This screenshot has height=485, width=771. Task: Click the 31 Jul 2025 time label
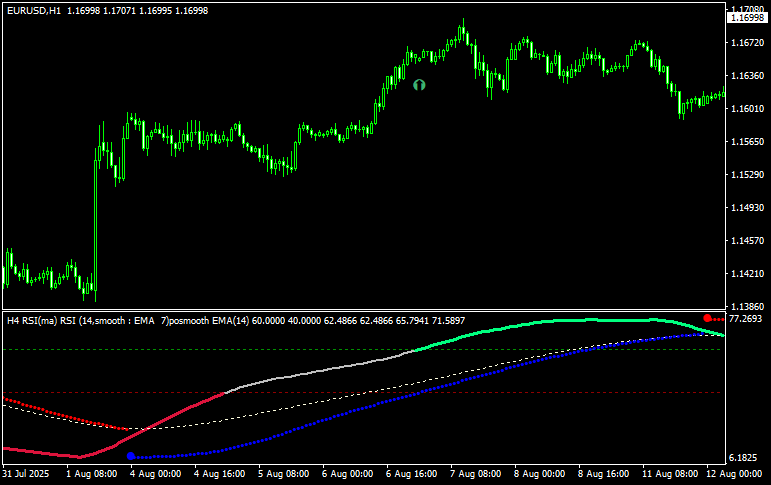point(26,474)
